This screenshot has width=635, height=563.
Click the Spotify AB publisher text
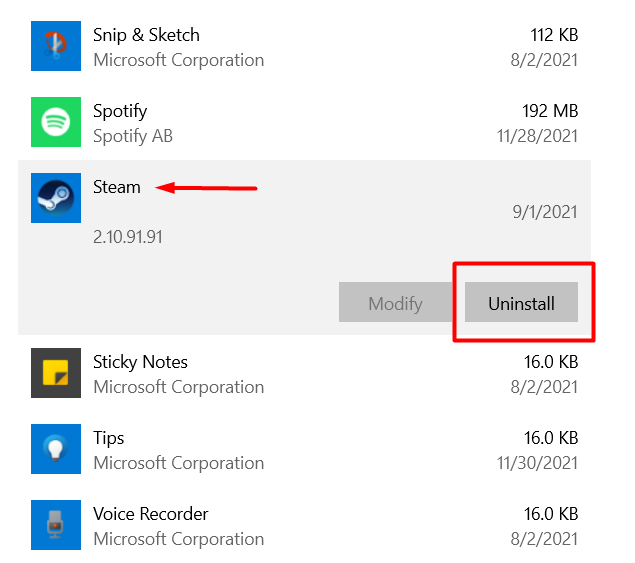pyautogui.click(x=133, y=136)
